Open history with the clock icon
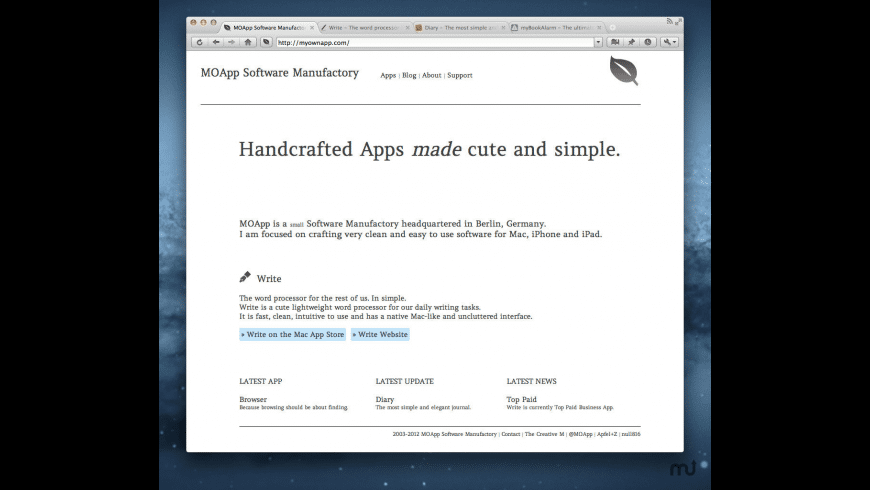Viewport: 870px width, 490px height. (x=648, y=42)
